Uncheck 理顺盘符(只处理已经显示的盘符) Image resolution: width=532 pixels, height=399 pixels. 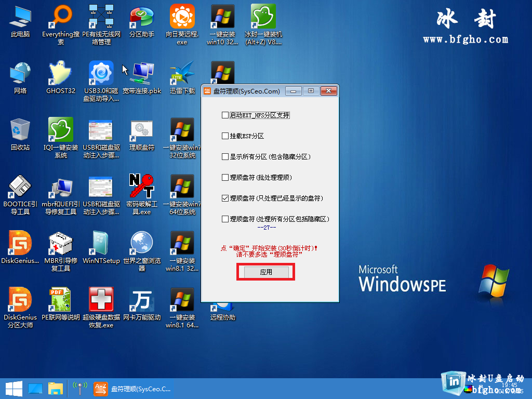tap(225, 198)
